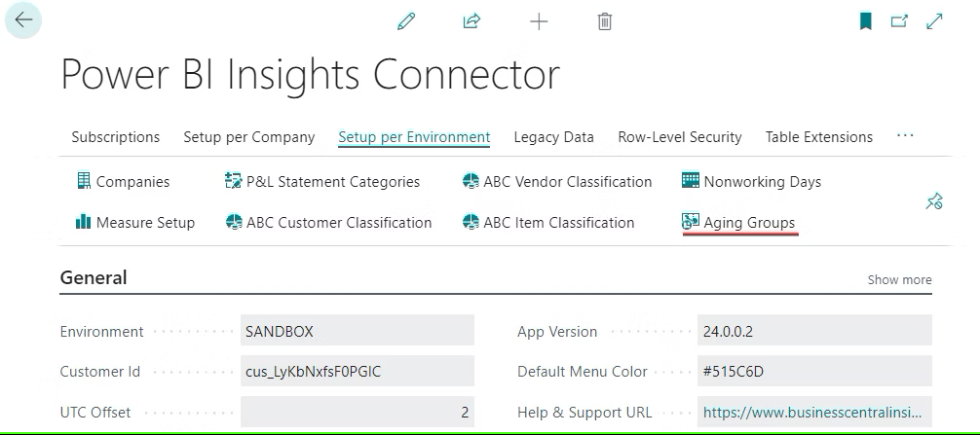Viewport: 980px width, 435px height.
Task: Open the Subscriptions tab
Action: point(116,137)
